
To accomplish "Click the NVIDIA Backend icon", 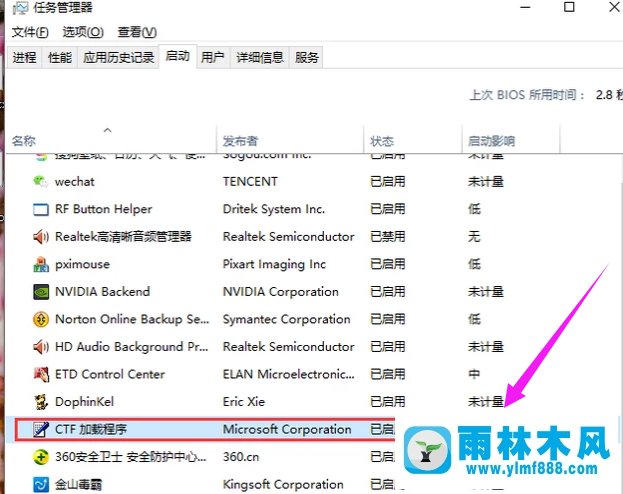I will click(x=41, y=292).
